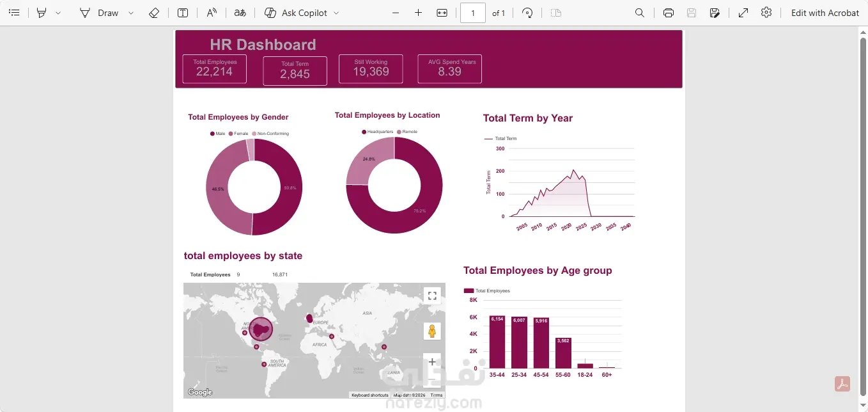
Task: Toggle map fullscreen view button
Action: click(432, 296)
